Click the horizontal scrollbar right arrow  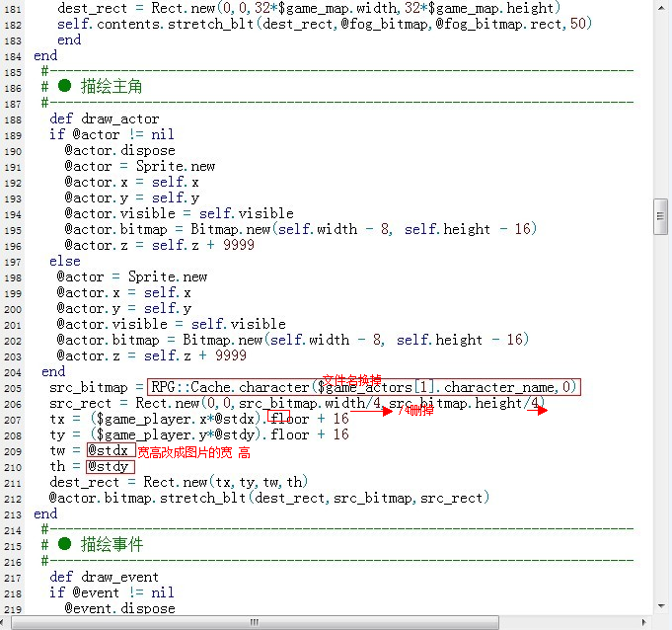[x=644, y=622]
